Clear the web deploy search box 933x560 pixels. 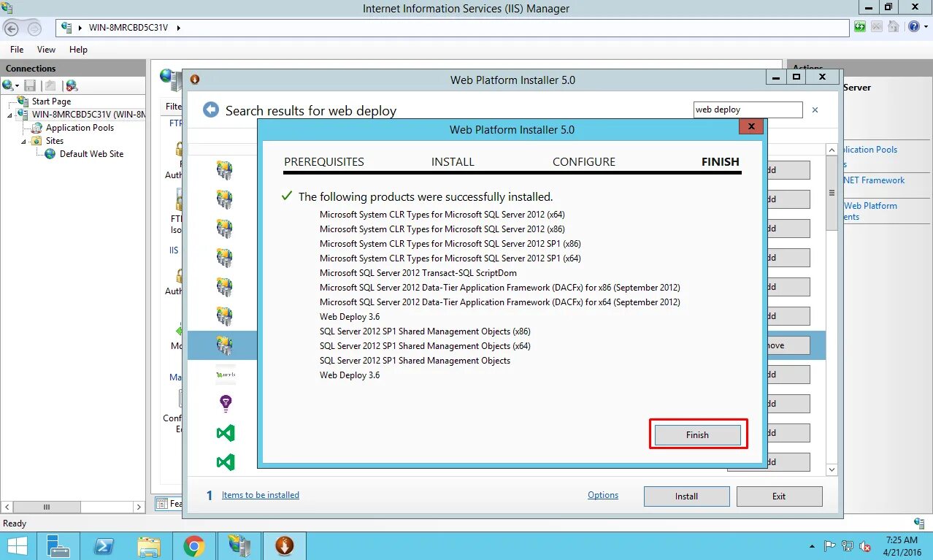tap(815, 110)
